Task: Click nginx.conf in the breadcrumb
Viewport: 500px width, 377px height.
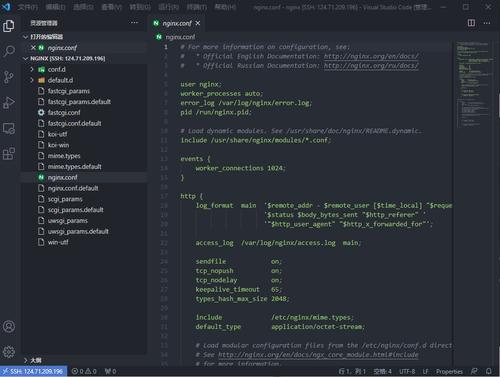Action: pos(180,37)
